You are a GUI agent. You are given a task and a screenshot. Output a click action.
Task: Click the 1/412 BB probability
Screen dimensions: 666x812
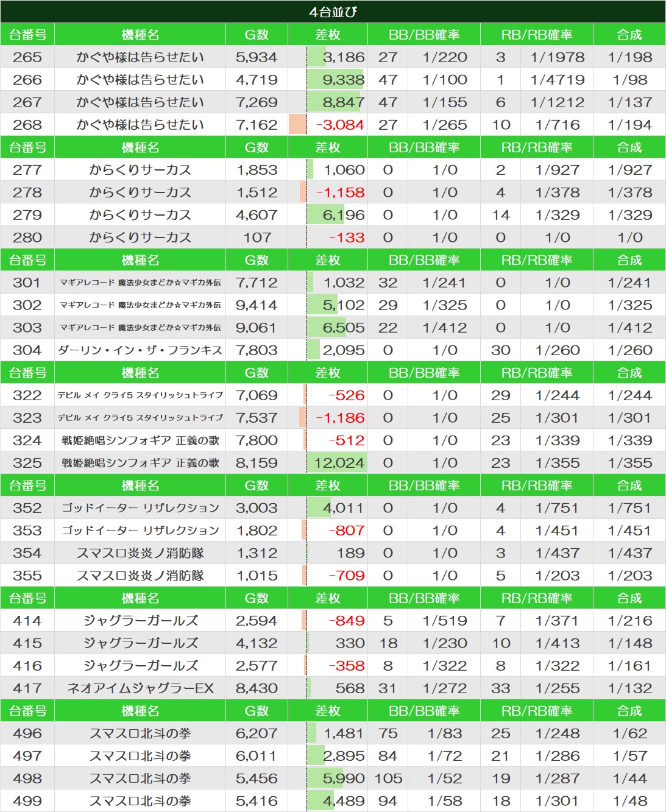click(x=445, y=328)
